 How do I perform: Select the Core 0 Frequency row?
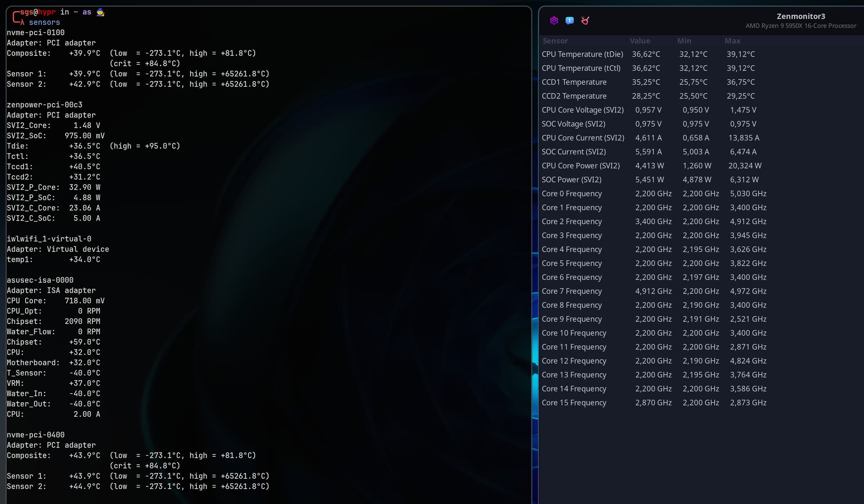pyautogui.click(x=572, y=193)
